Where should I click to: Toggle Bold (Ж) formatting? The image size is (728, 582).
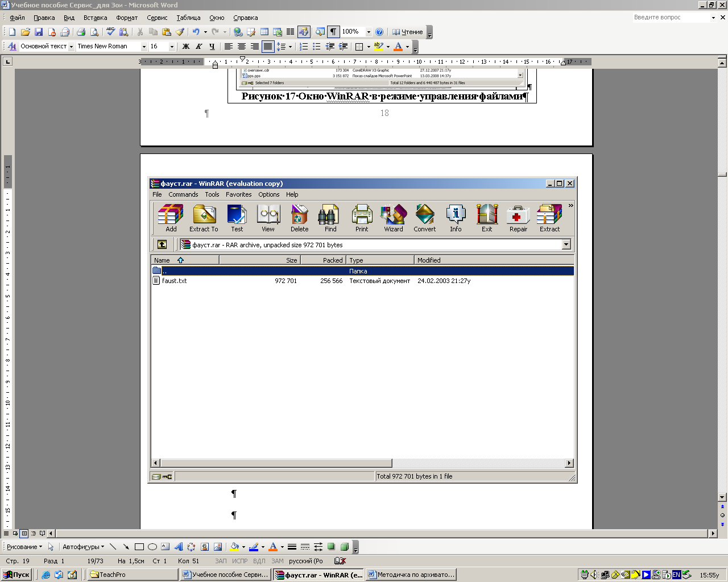click(185, 47)
